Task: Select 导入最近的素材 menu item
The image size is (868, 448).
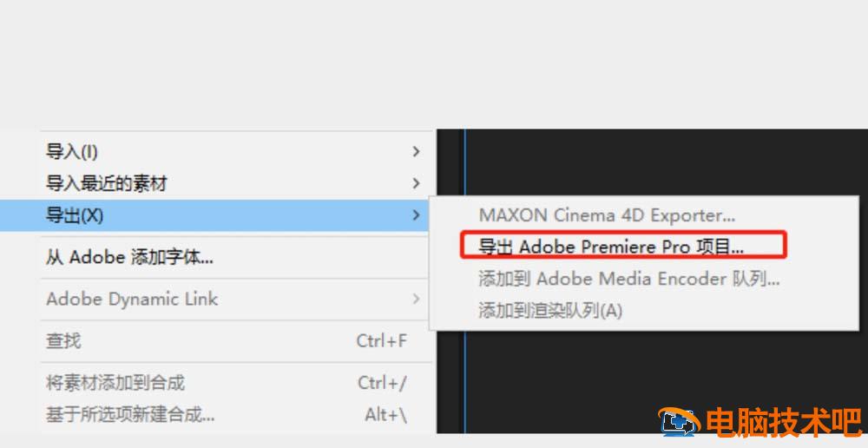Action: coord(236,182)
